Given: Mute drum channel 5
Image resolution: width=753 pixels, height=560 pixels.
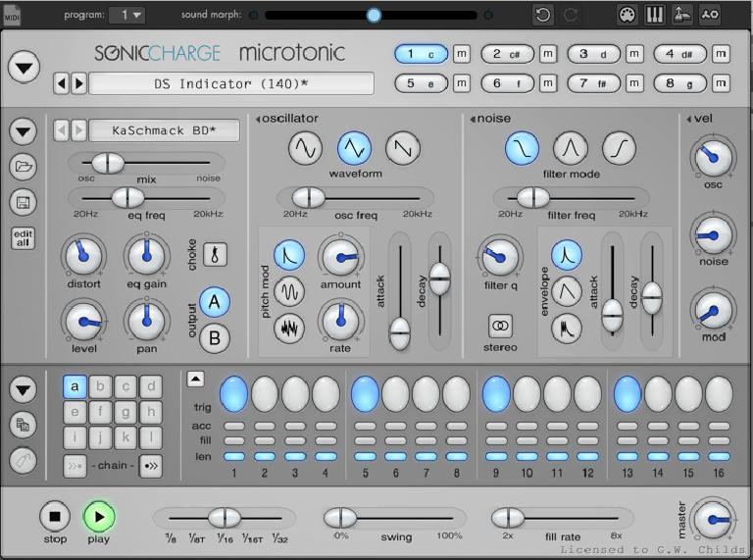Looking at the screenshot, I should [x=462, y=83].
